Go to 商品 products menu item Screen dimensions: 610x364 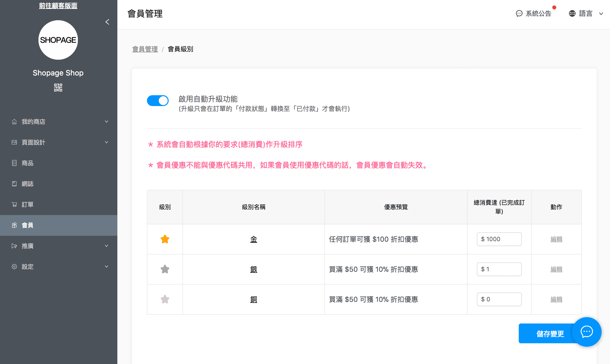[27, 163]
